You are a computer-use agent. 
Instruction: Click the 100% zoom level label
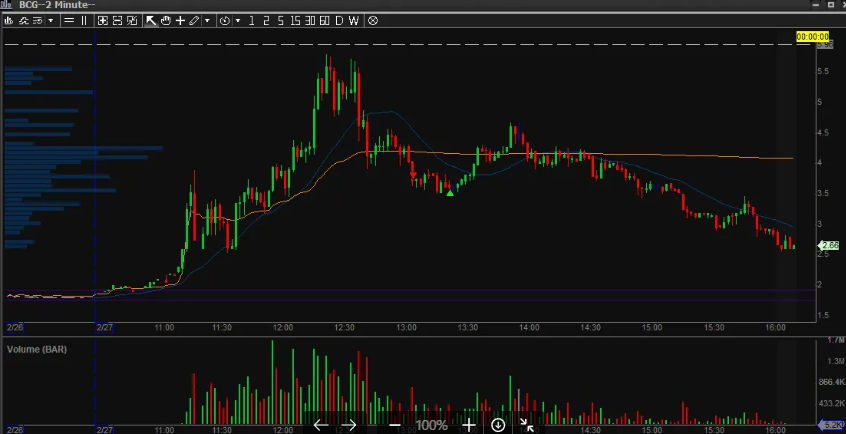coord(431,425)
